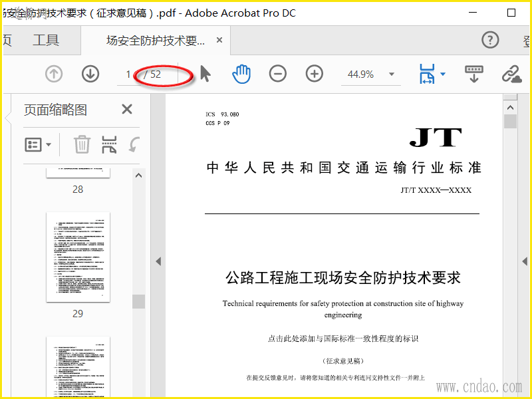The image size is (532, 399).
Task: Expand the right tools pane arrow
Action: click(x=525, y=261)
